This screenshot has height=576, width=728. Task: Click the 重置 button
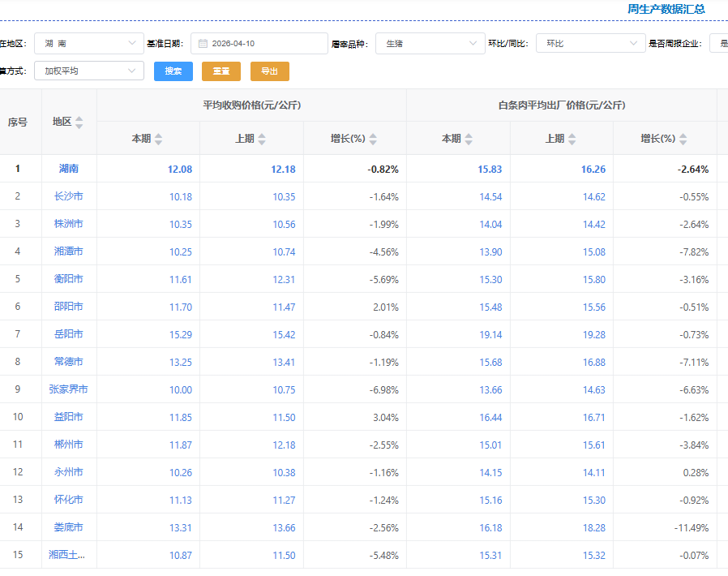point(221,71)
